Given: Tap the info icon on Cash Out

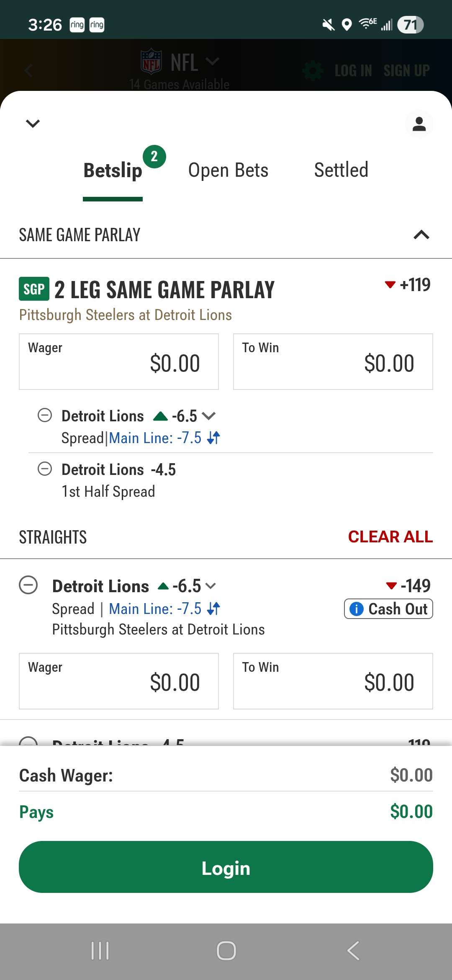Looking at the screenshot, I should tap(356, 609).
